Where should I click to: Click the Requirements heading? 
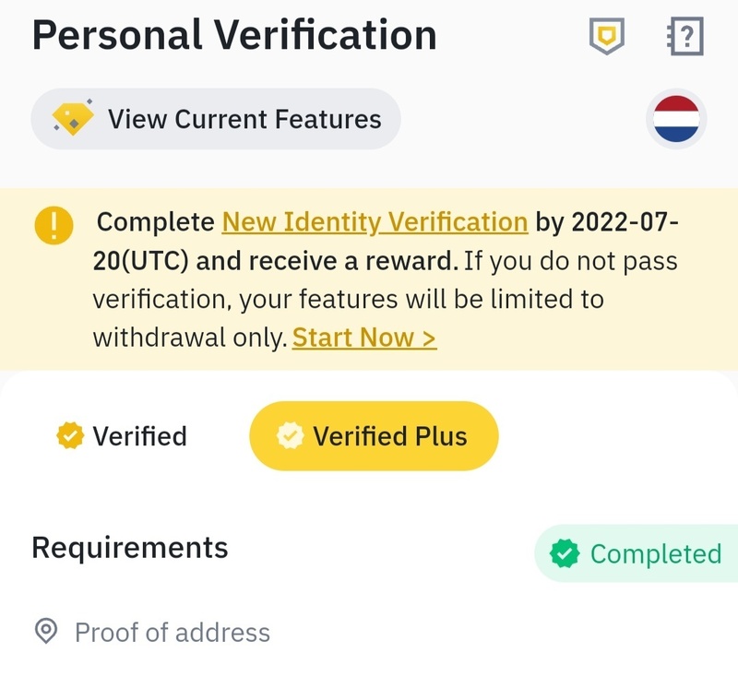tap(130, 547)
